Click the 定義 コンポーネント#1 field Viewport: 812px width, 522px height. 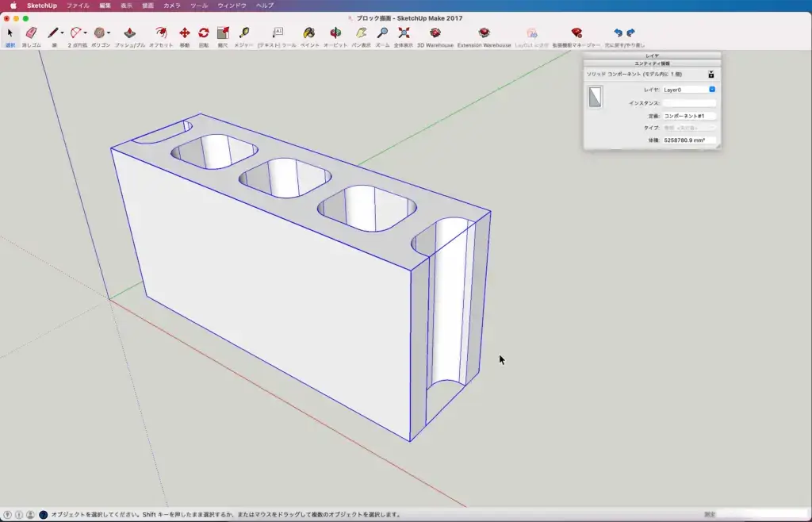point(689,116)
